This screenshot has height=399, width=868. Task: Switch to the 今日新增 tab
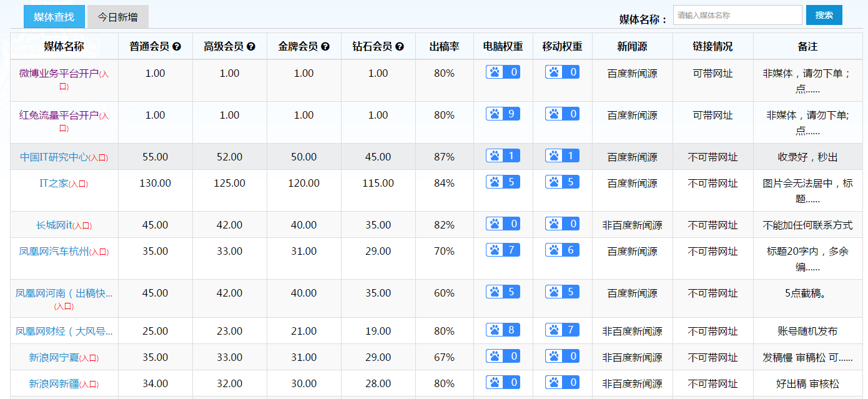118,17
